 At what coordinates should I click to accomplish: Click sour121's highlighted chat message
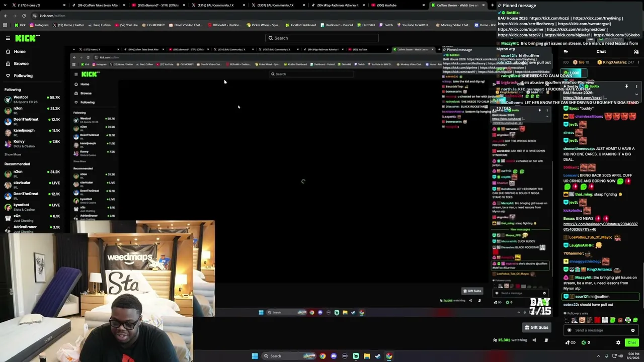tap(601, 297)
